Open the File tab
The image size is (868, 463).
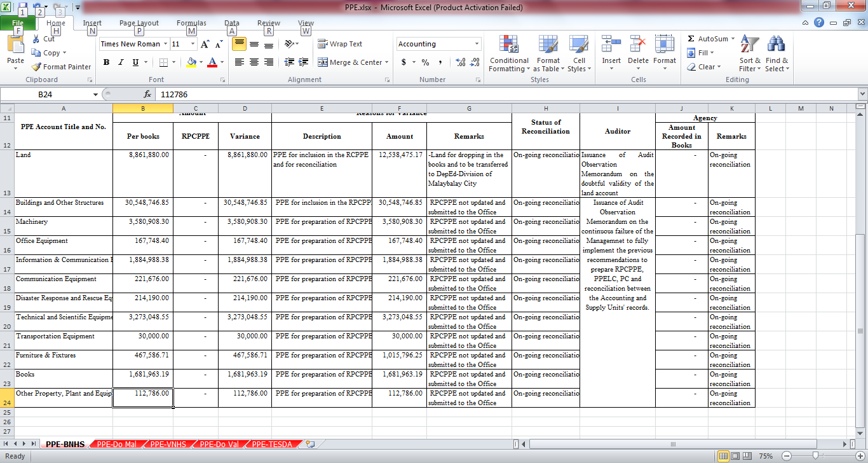tap(17, 23)
